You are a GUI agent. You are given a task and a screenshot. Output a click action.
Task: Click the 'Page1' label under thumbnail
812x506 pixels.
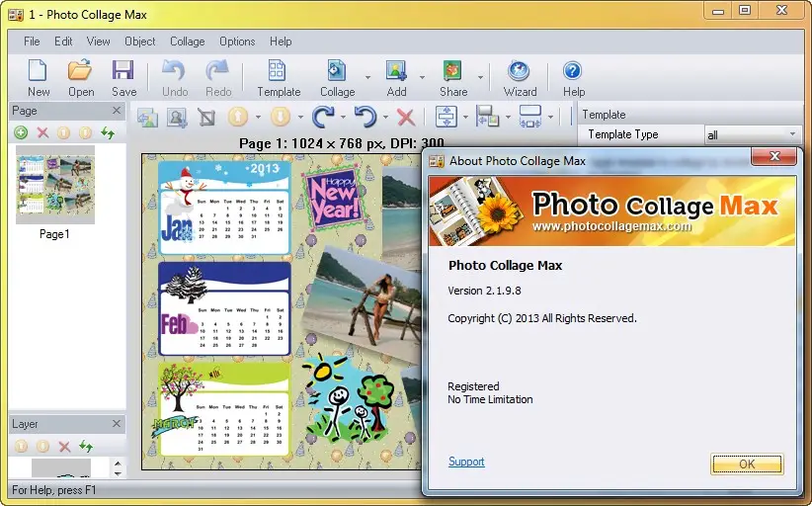click(x=54, y=234)
